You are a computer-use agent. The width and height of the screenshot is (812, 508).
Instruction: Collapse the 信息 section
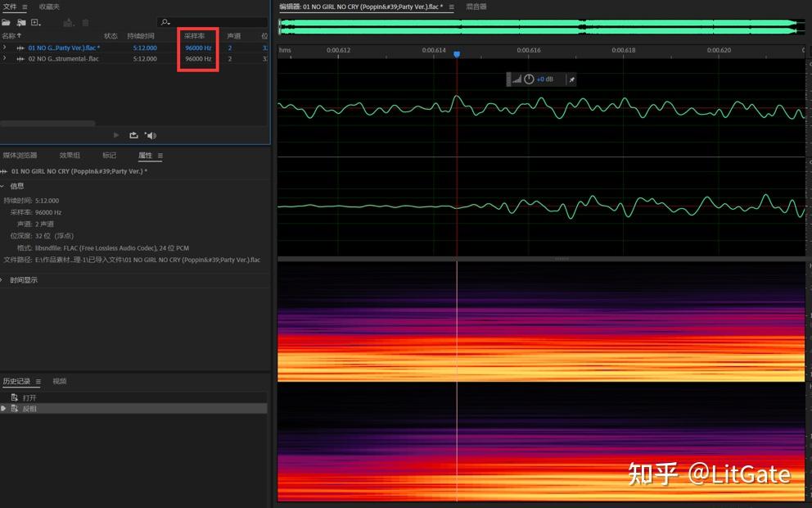click(x=2, y=186)
